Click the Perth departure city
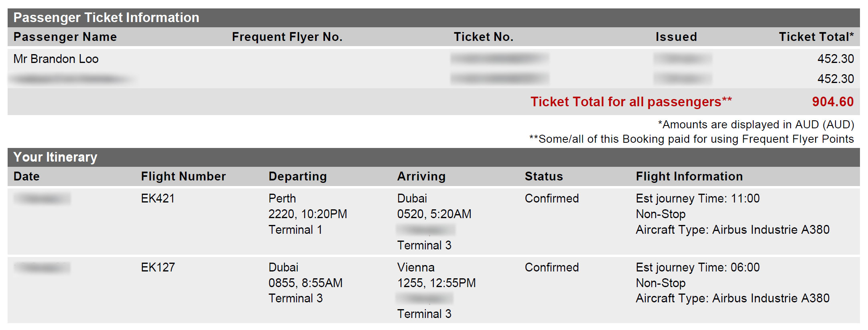The height and width of the screenshot is (330, 868). point(282,198)
